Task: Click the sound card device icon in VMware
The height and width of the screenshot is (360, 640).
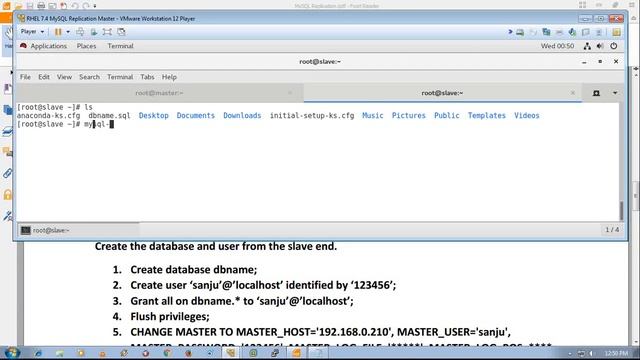Action: point(572,32)
